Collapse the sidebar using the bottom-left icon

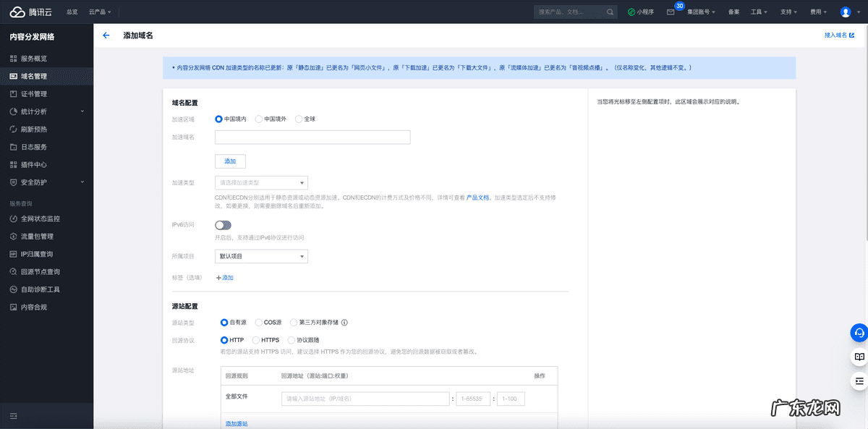point(13,416)
